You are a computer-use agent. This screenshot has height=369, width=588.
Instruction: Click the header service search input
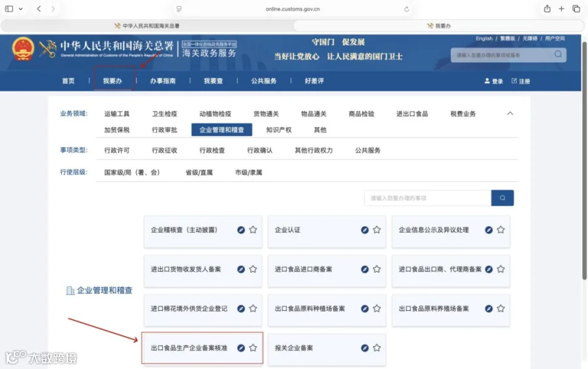502,55
